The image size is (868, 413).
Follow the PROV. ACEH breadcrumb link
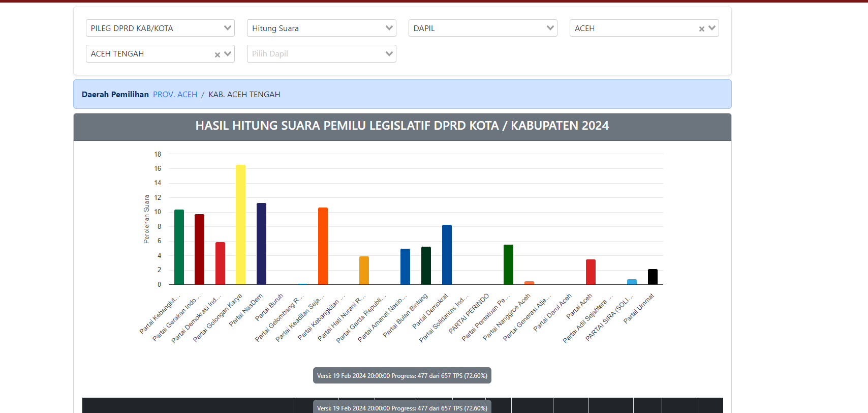click(175, 95)
